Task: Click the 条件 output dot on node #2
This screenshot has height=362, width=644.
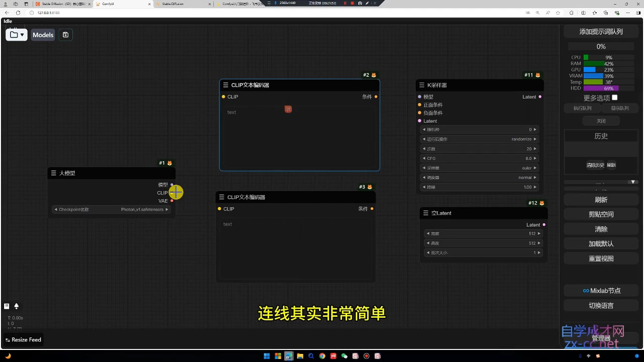Action: [376, 97]
